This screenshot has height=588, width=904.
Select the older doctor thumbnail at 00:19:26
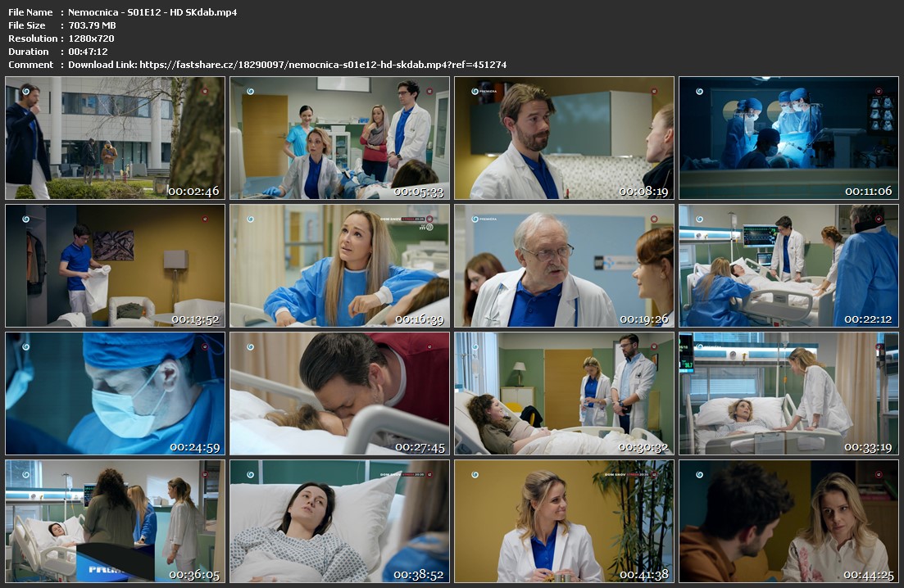[564, 265]
